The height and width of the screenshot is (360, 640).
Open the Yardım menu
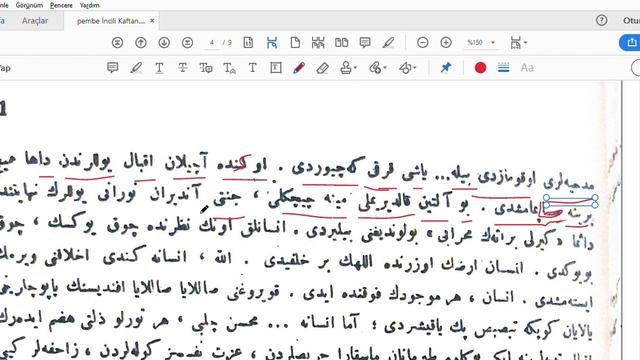tap(89, 5)
